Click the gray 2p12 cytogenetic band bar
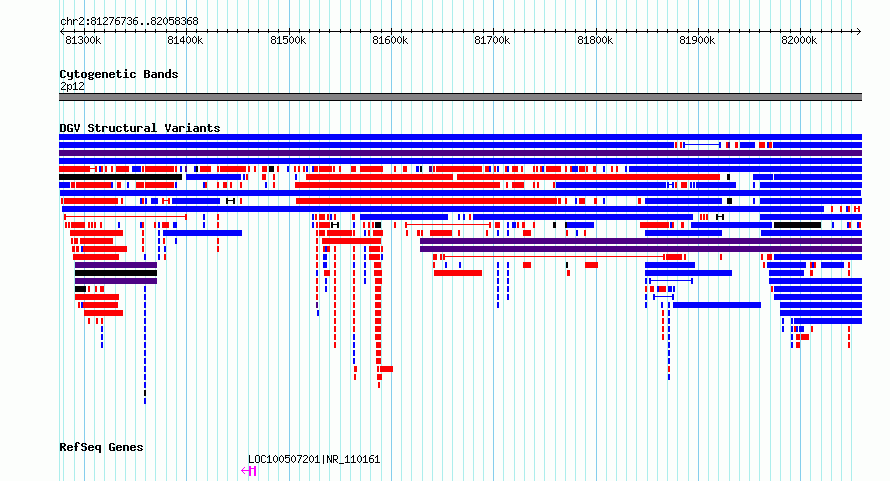 coord(460,97)
